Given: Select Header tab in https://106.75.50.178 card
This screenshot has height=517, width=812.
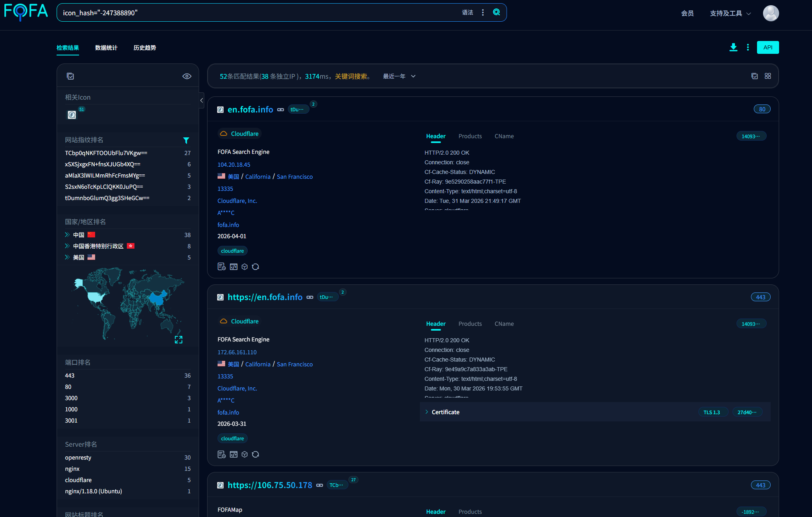Looking at the screenshot, I should click(436, 512).
